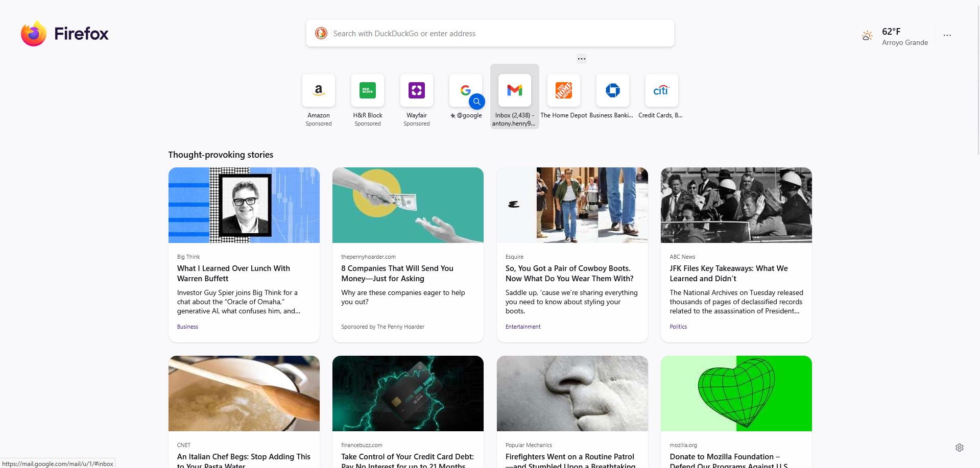
Task: Open the Amazon sponsored shortcut tile
Action: click(x=319, y=90)
